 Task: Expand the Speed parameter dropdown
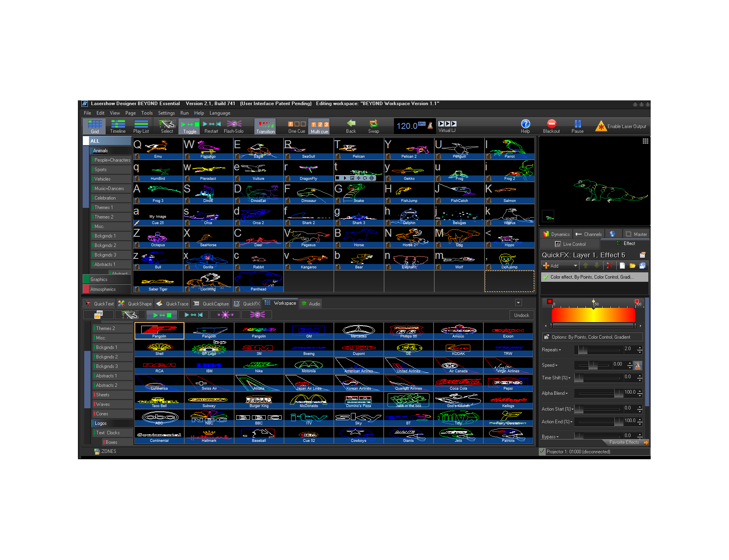[x=550, y=365]
